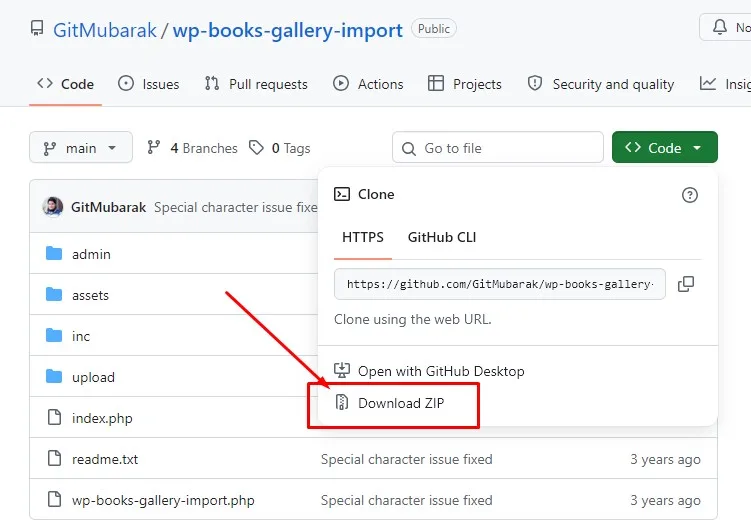The width and height of the screenshot is (751, 527).
Task: Click the Issues circle icon
Action: [126, 83]
